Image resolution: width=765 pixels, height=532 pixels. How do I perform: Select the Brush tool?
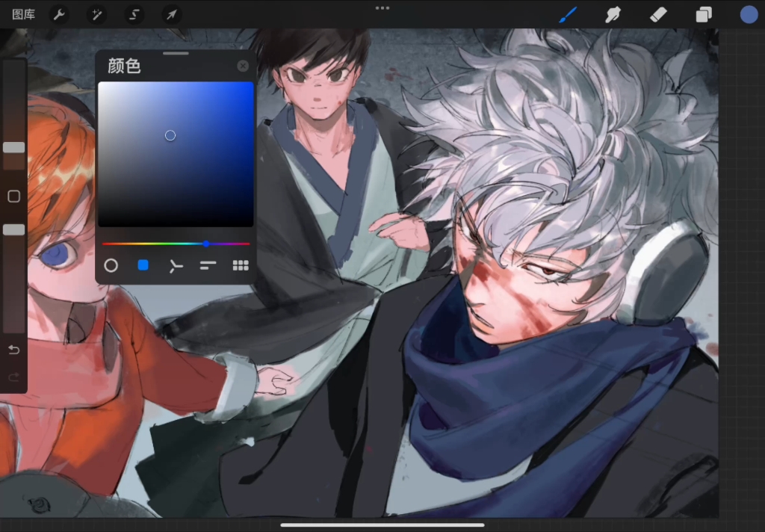point(568,15)
